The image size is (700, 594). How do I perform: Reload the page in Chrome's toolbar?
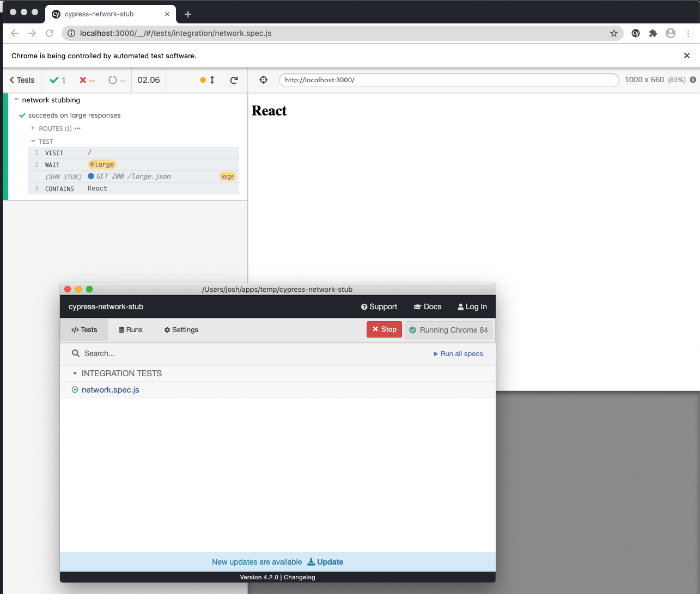click(x=50, y=33)
